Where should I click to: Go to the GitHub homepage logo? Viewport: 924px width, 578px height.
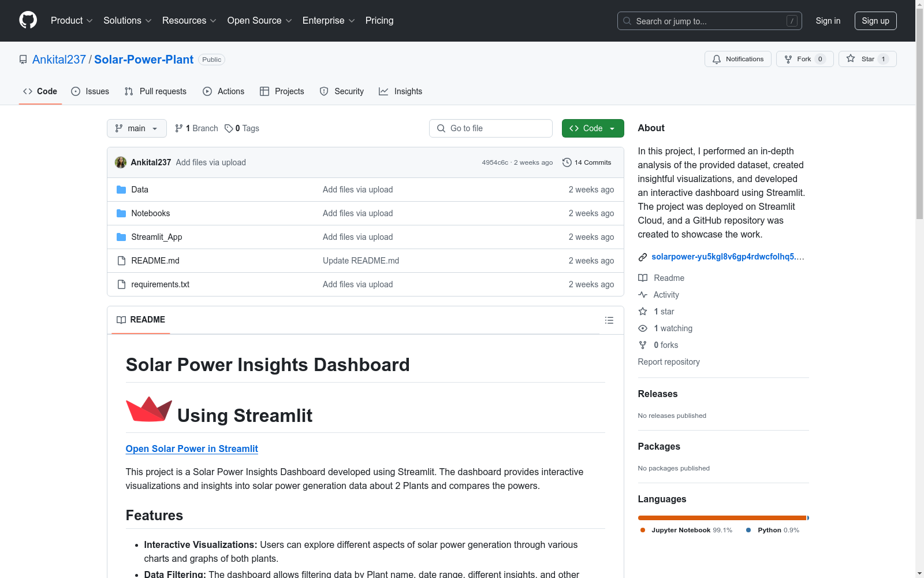coord(28,20)
